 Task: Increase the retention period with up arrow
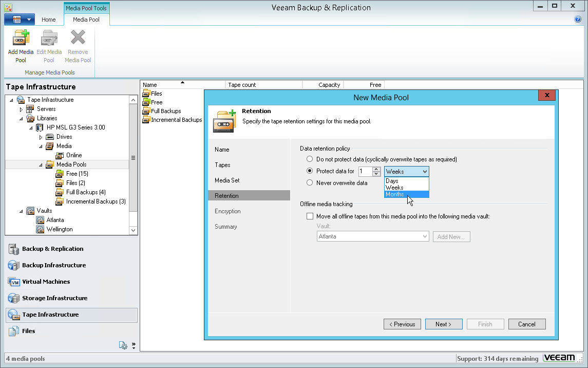(x=376, y=169)
